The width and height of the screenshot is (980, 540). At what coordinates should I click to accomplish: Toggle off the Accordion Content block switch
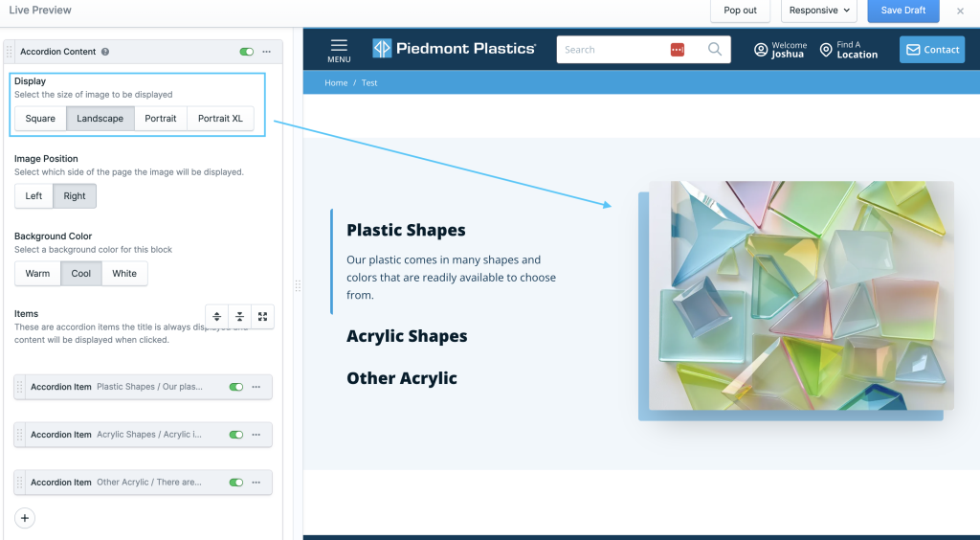pos(247,52)
